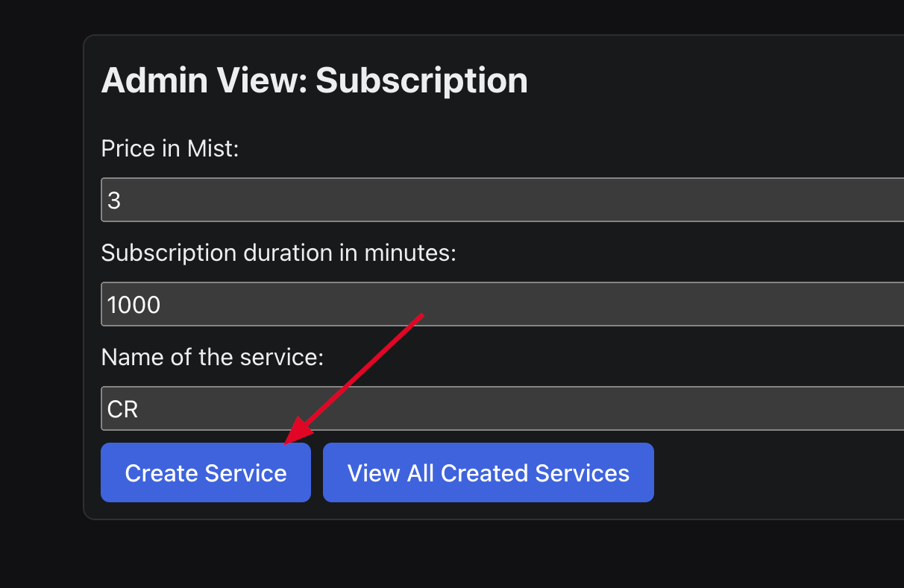Viewport: 904px width, 588px height.
Task: Click the red arrow's arrowhead
Action: pyautogui.click(x=296, y=434)
